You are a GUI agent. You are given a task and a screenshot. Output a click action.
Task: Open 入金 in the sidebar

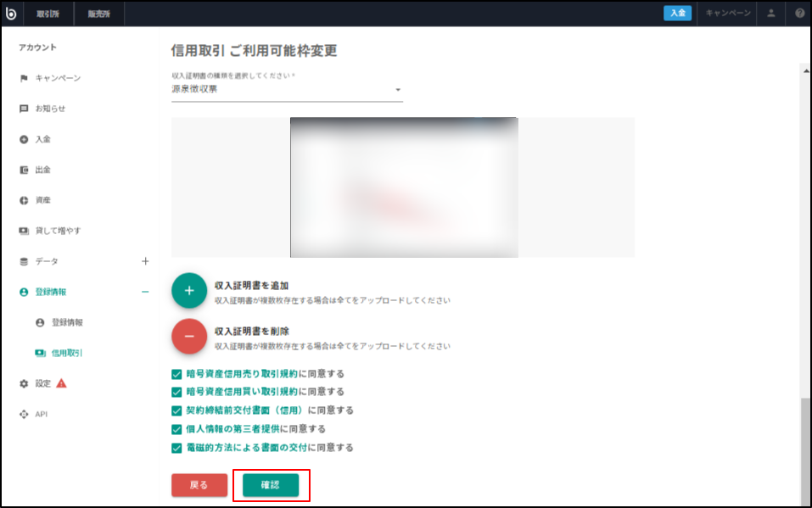coord(42,139)
